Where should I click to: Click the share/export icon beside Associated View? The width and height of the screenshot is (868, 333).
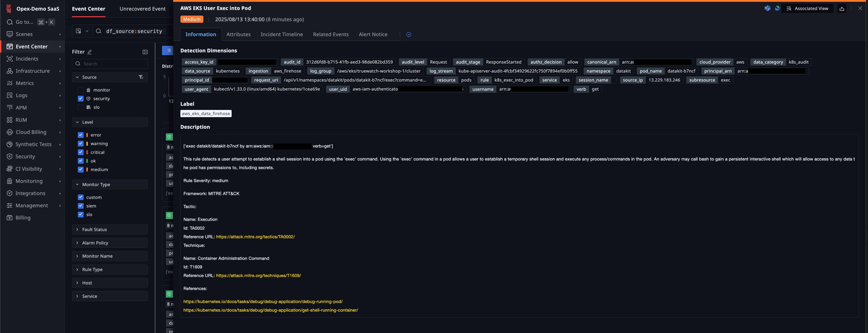coord(841,9)
